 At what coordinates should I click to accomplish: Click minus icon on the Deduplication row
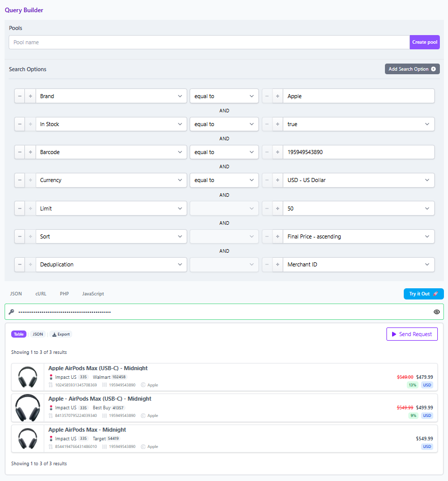click(20, 264)
